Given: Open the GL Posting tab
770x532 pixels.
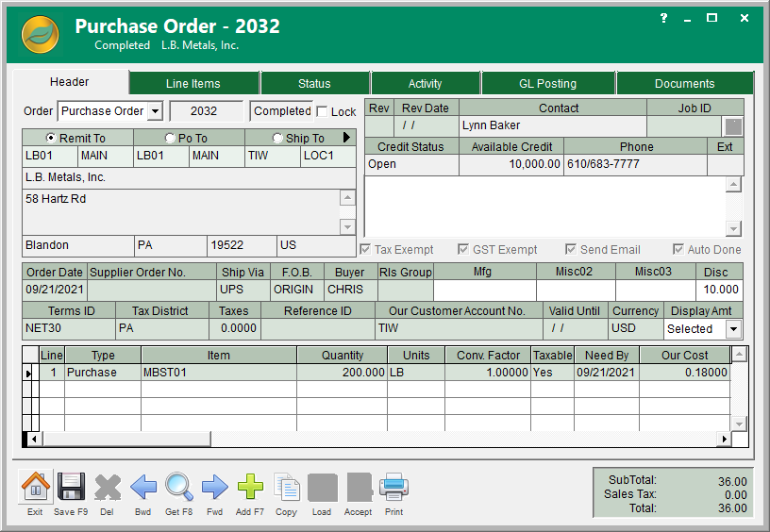Looking at the screenshot, I should (548, 83).
